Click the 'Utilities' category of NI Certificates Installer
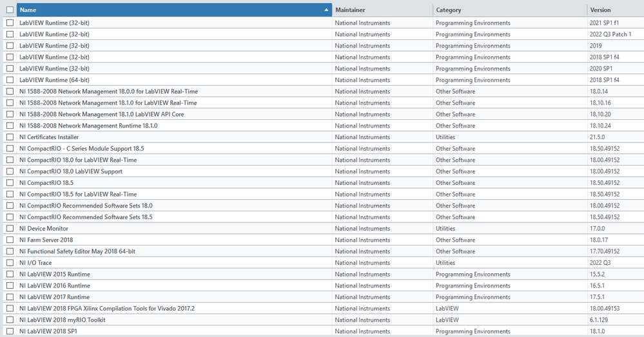The height and width of the screenshot is (337, 644). (445, 137)
